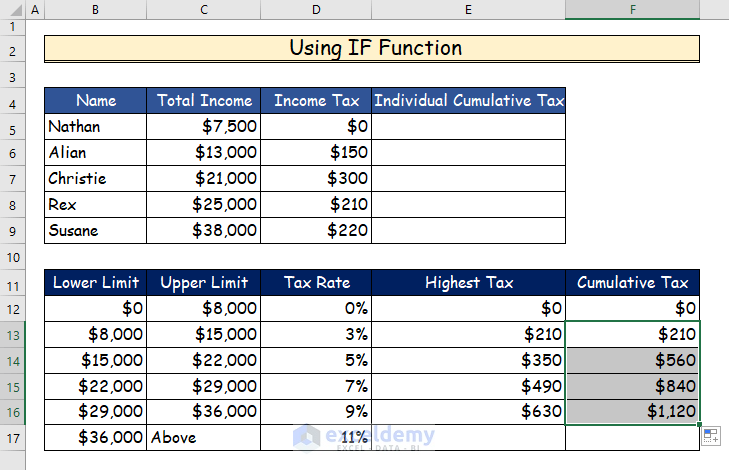This screenshot has width=729, height=470.
Task: Click row 13 header
Action: pos(12,334)
